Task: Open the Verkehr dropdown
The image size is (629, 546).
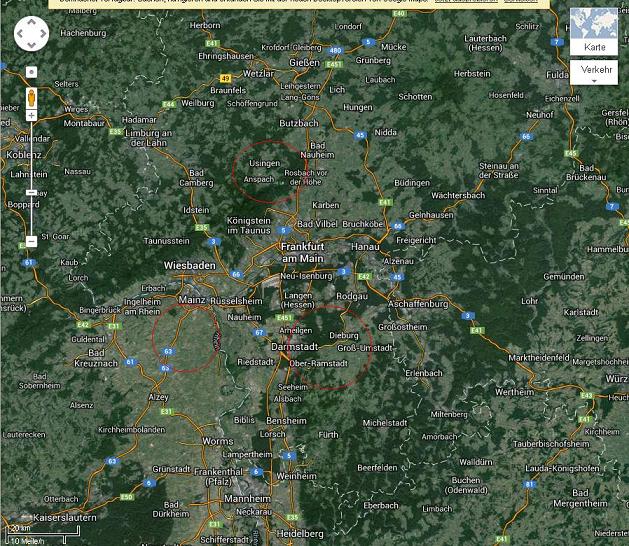Action: [594, 72]
